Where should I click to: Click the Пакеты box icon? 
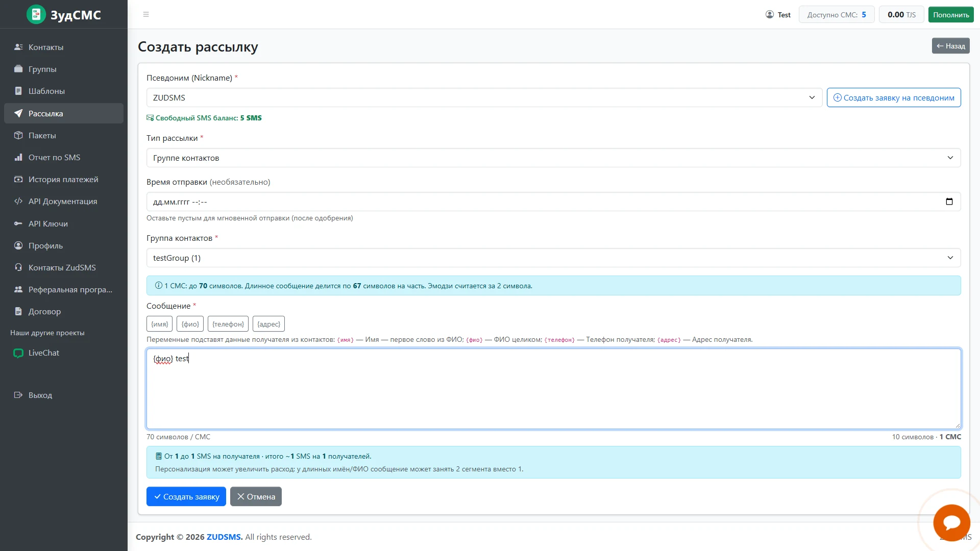pyautogui.click(x=18, y=135)
